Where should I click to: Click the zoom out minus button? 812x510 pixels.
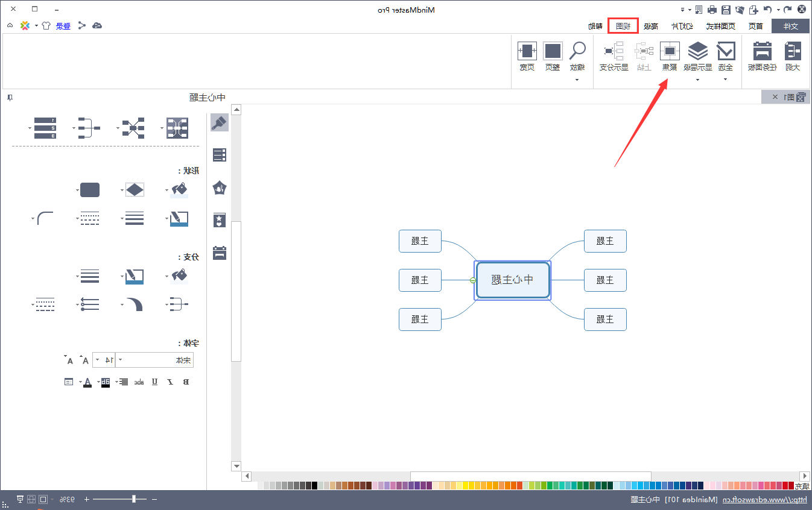[154, 499]
